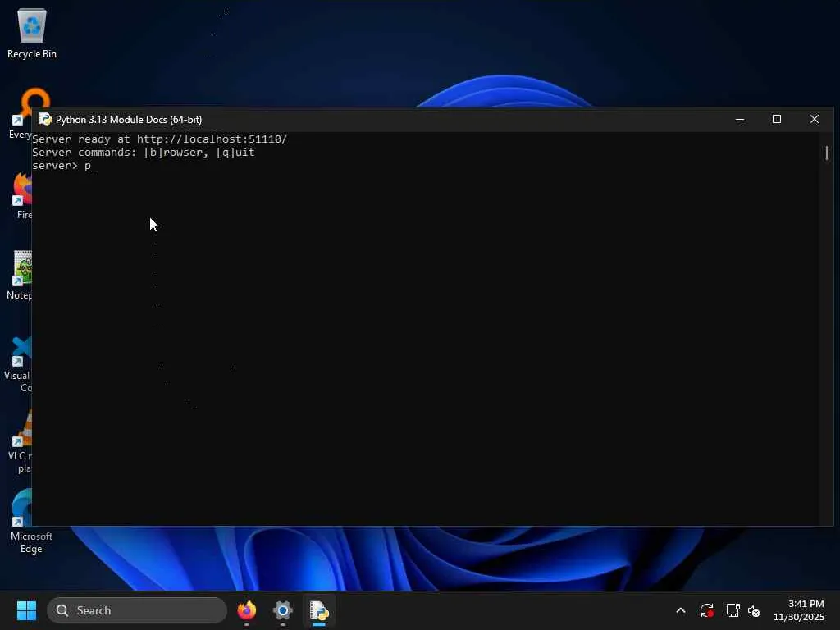Click the 'Server commands: [b]rowser, [q]uit' line
This screenshot has height=630, width=840.
point(144,153)
